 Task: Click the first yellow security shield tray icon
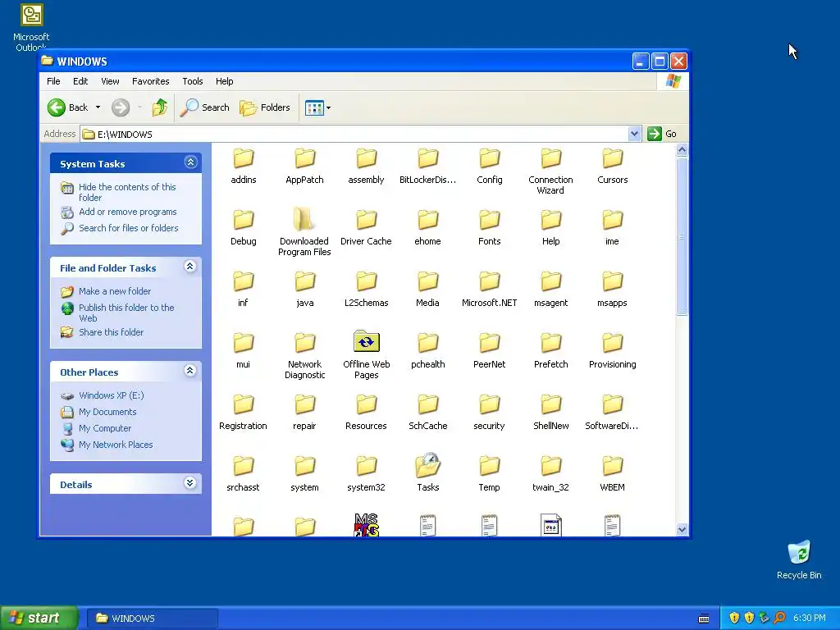(734, 618)
